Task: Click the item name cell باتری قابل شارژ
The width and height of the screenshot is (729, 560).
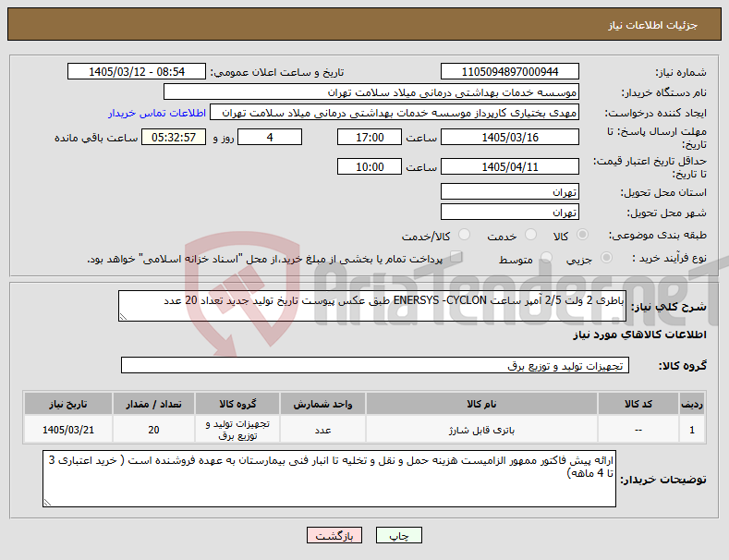Action: coord(481,430)
